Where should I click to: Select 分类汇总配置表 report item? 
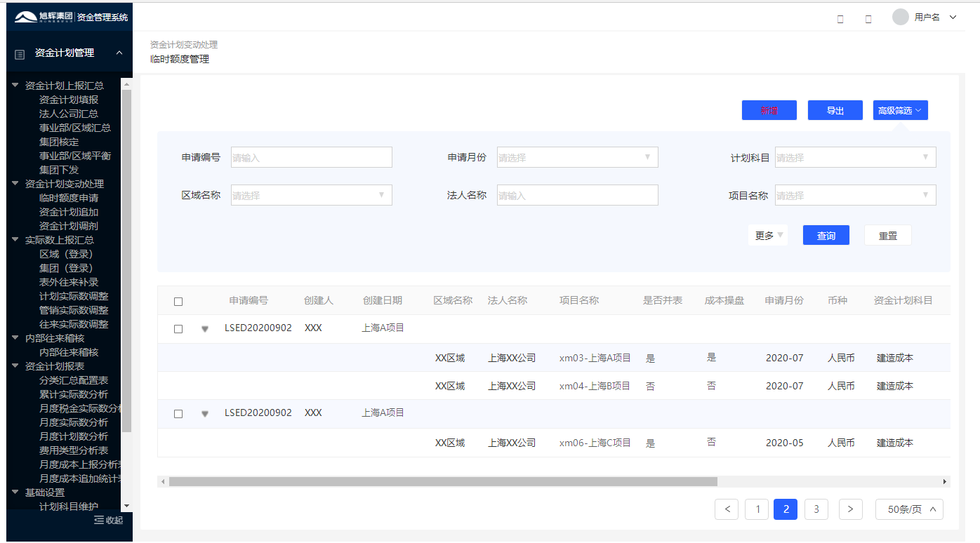(x=74, y=380)
